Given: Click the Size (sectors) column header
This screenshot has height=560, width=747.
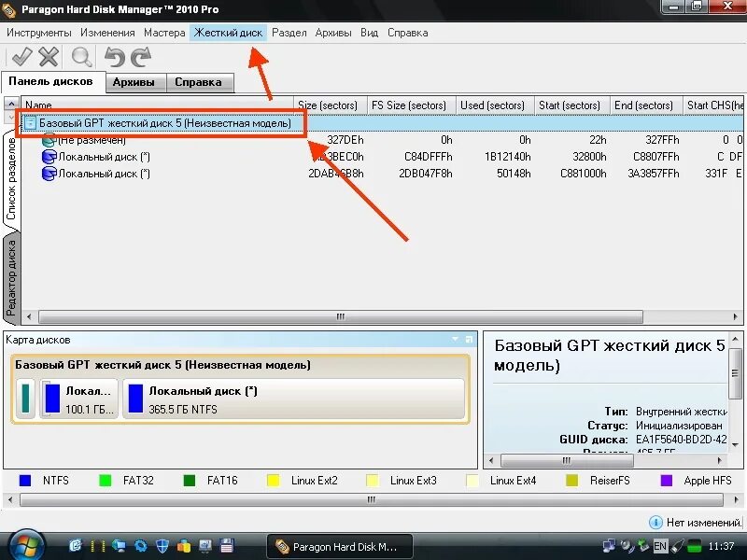Looking at the screenshot, I should [329, 105].
